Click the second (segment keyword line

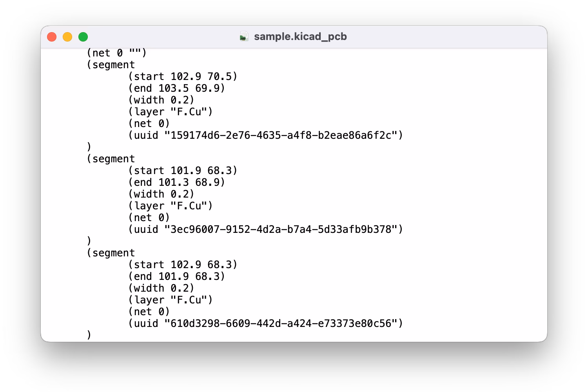click(111, 159)
